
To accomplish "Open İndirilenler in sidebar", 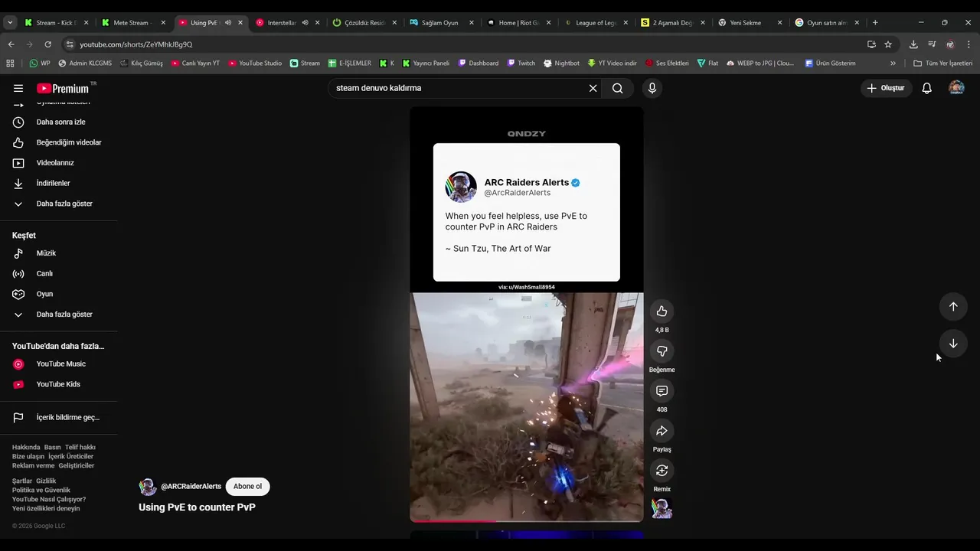I will point(59,183).
